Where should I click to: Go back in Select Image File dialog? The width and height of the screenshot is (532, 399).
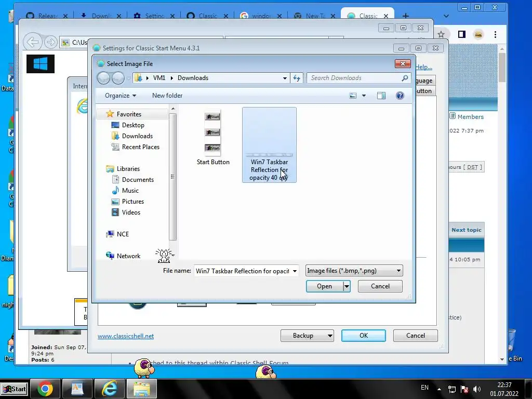coord(103,78)
